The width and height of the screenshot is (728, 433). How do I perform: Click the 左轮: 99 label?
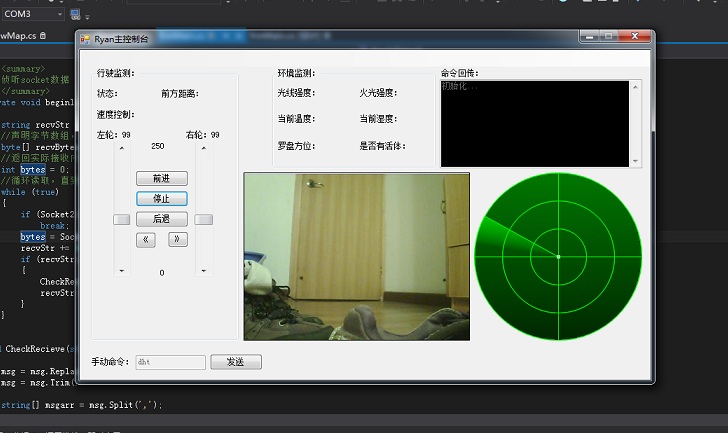tap(113, 135)
